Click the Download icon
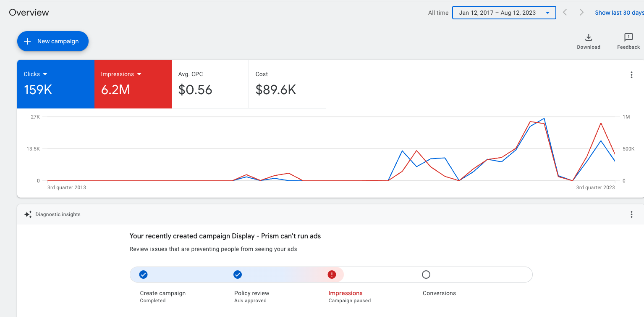 [x=588, y=38]
